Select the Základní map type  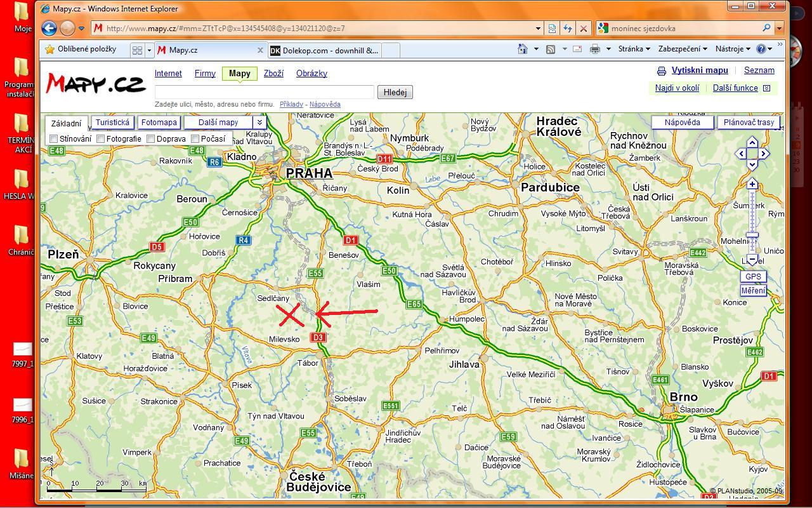point(66,123)
